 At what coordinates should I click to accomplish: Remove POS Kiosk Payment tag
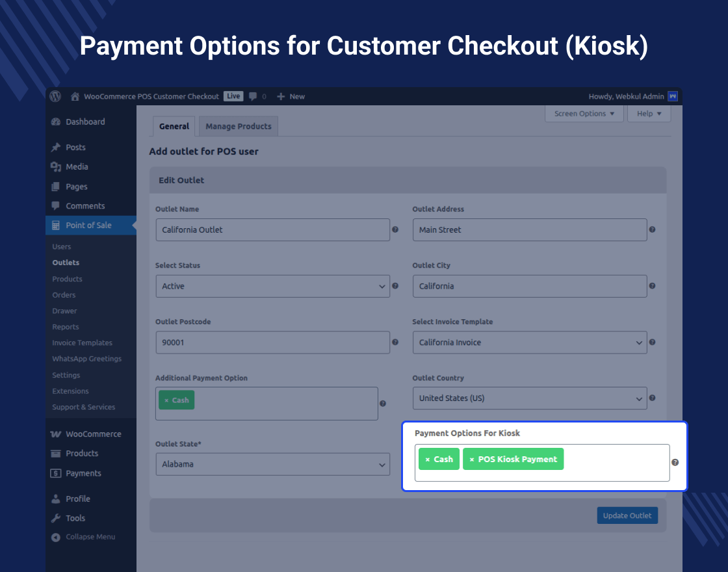click(x=472, y=459)
